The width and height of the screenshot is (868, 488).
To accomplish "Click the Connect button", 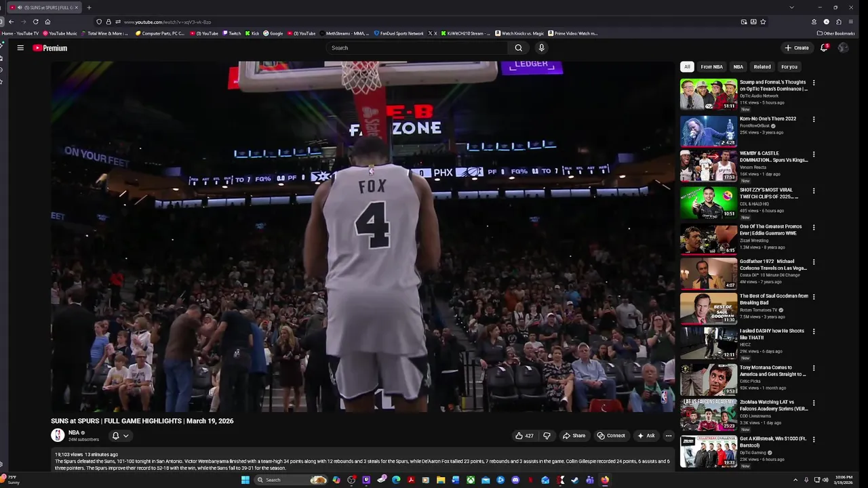I will click(x=611, y=436).
